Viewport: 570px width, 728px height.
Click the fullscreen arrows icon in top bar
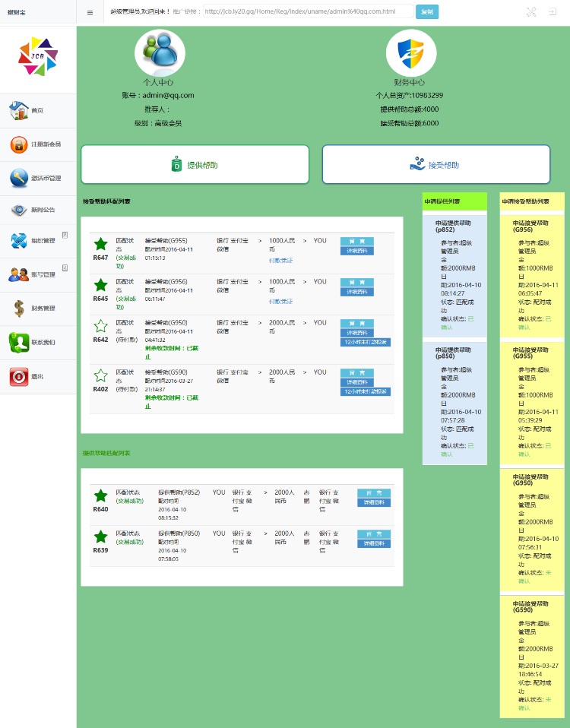click(531, 12)
